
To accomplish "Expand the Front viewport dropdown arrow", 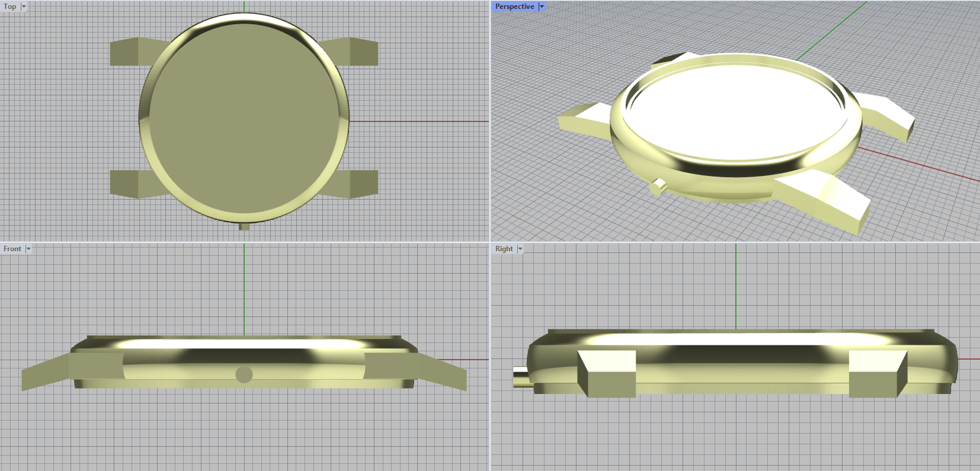I will click(x=28, y=249).
